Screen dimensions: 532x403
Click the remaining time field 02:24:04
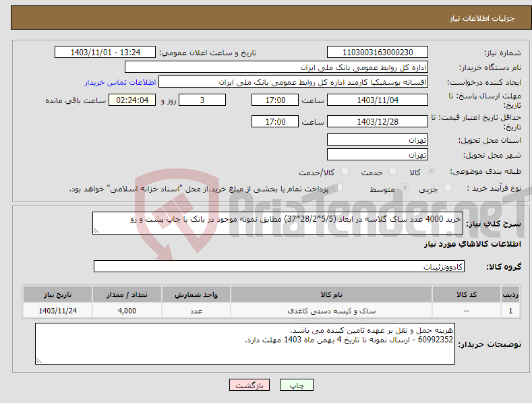(x=132, y=100)
